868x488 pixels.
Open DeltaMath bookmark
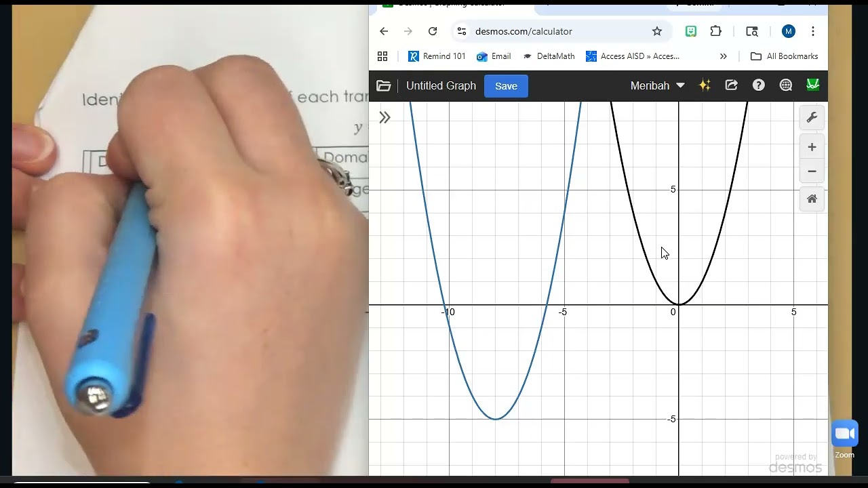click(x=549, y=56)
